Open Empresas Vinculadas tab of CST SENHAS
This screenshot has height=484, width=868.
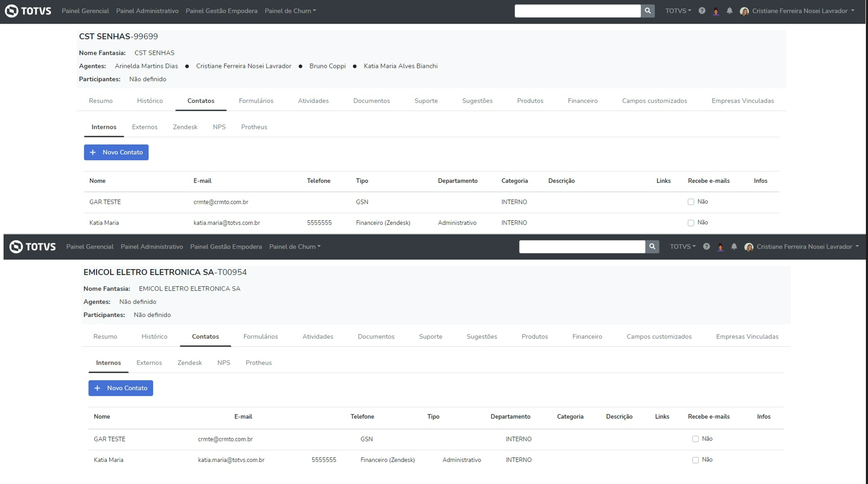click(743, 101)
